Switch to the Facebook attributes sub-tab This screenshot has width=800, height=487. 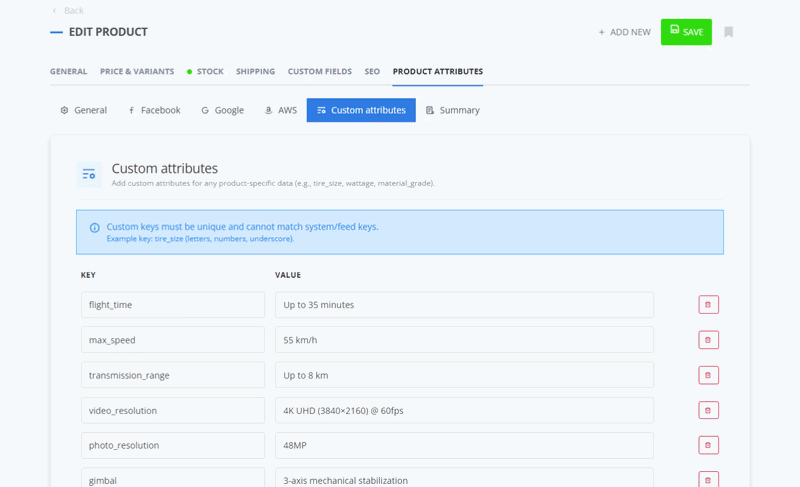tap(154, 110)
